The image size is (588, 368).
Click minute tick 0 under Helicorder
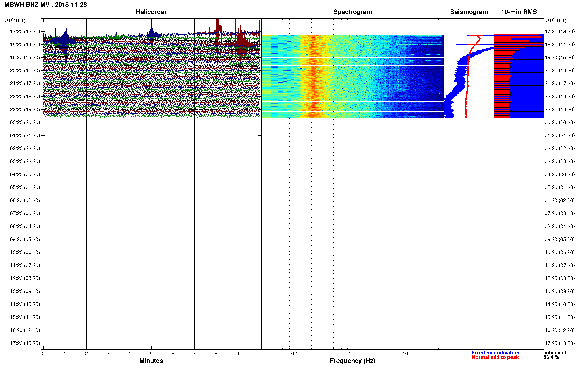click(43, 354)
